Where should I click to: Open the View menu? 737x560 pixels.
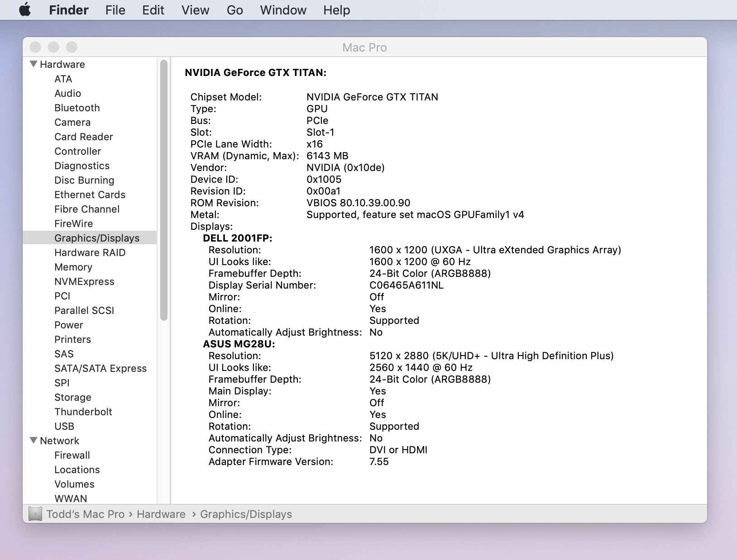pyautogui.click(x=196, y=10)
